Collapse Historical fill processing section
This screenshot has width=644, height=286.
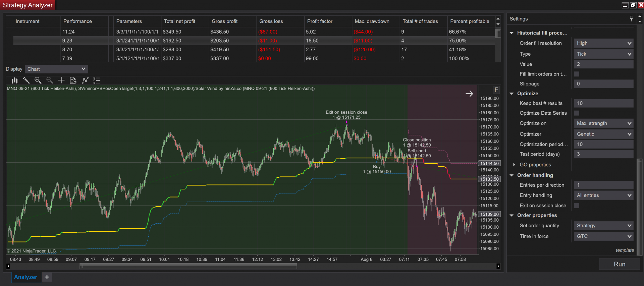512,33
